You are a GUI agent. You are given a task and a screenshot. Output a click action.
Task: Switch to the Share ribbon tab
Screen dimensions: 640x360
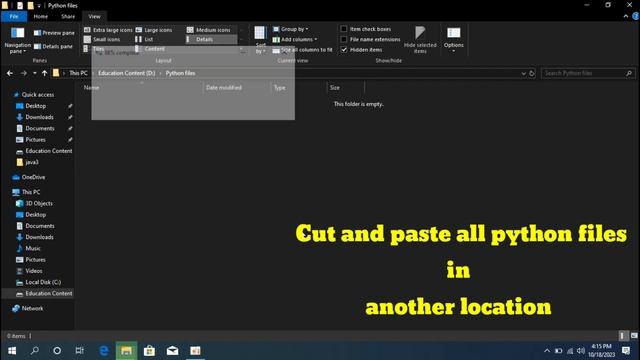68,16
